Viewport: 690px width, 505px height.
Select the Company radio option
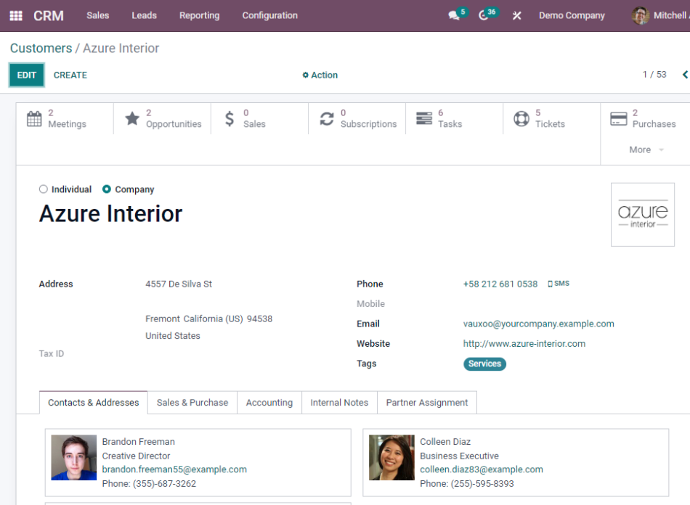[x=106, y=189]
